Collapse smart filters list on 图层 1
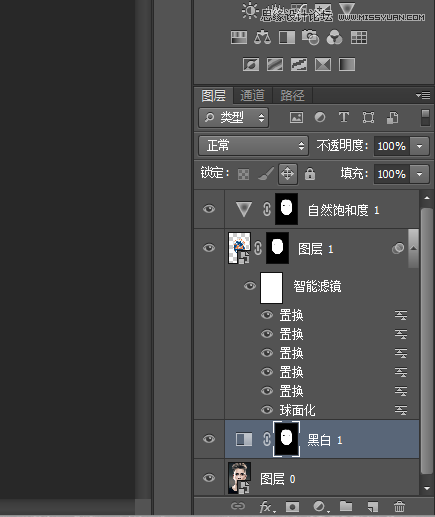The width and height of the screenshot is (435, 517). click(413, 248)
